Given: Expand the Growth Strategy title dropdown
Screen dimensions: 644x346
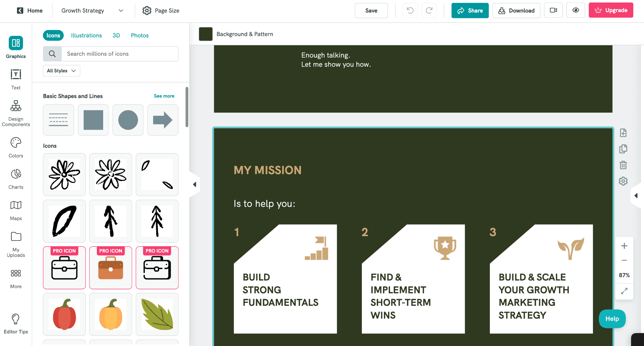Looking at the screenshot, I should click(121, 10).
